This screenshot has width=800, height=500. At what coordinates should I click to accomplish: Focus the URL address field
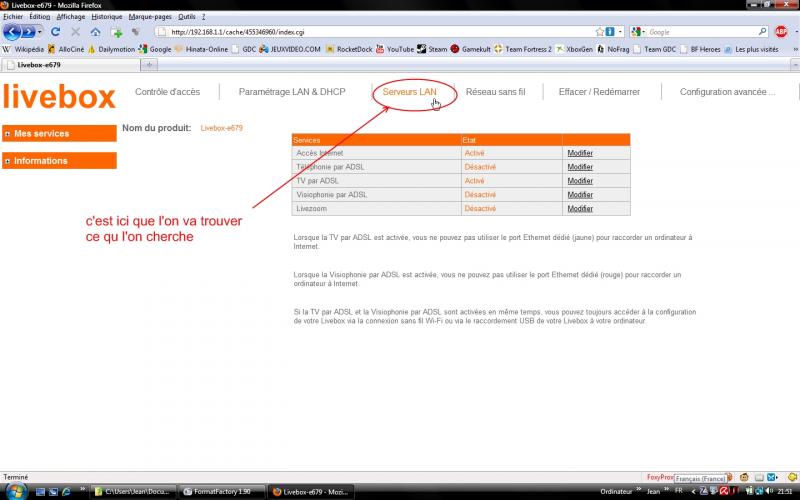point(381,32)
